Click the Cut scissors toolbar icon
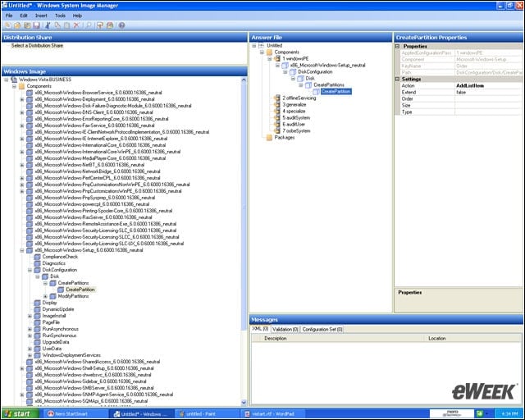This screenshot has height=420, width=525. pyautogui.click(x=48, y=25)
